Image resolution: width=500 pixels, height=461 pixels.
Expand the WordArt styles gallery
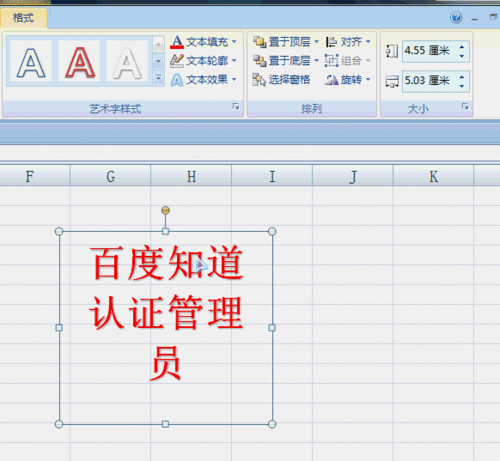pyautogui.click(x=158, y=78)
